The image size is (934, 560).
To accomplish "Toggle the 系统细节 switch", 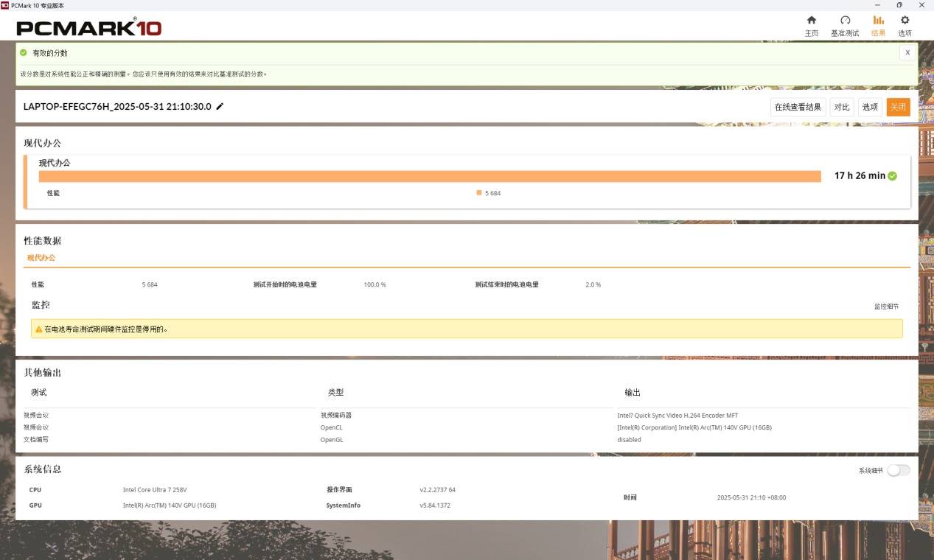I will pyautogui.click(x=899, y=470).
